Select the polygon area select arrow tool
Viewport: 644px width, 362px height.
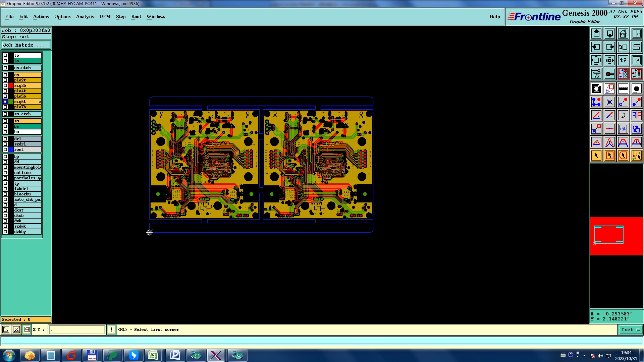(623, 156)
